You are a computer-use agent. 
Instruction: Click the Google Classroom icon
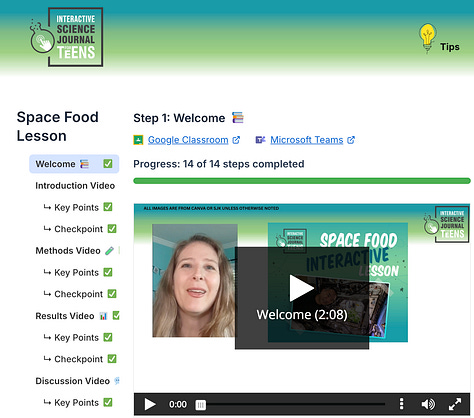[138, 140]
